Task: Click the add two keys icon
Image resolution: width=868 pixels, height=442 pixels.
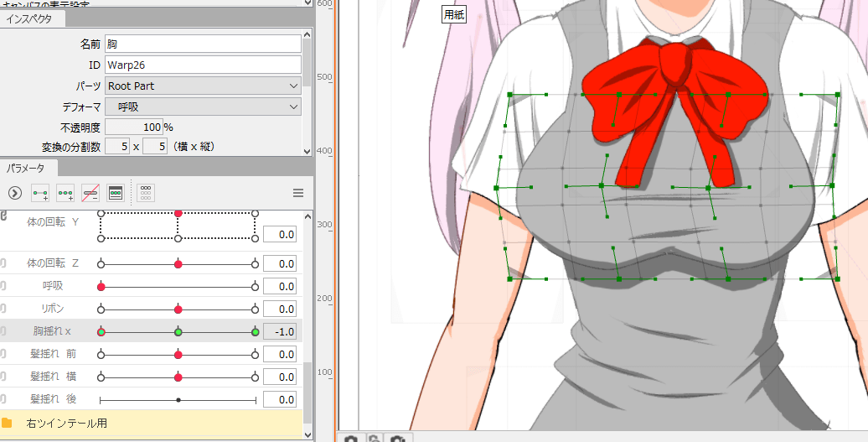Action: tap(40, 193)
